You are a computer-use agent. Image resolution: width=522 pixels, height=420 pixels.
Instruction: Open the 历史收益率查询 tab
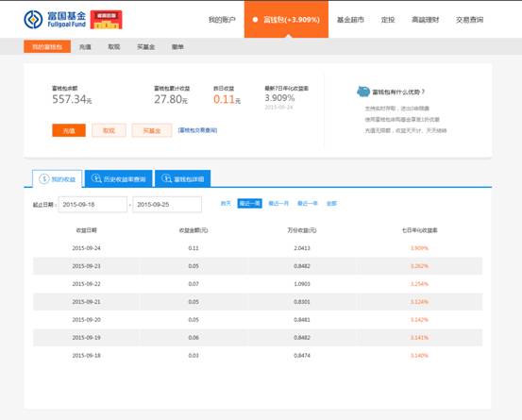pos(119,179)
